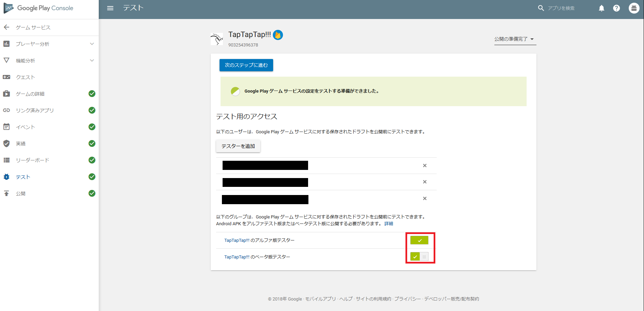The height and width of the screenshot is (311, 644).
Task: Click the 次のステップに進む button
Action: coord(246,65)
